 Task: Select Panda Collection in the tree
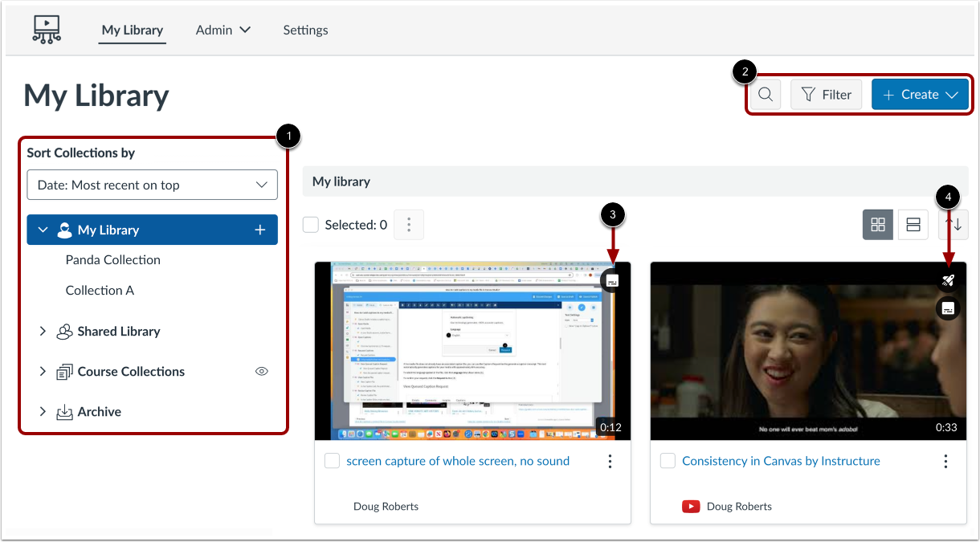pyautogui.click(x=113, y=260)
